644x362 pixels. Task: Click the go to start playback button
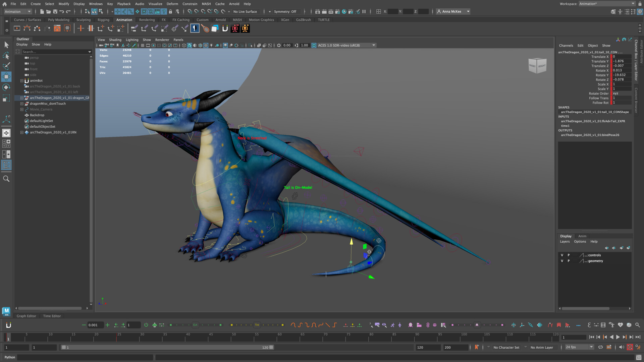[x=591, y=337]
